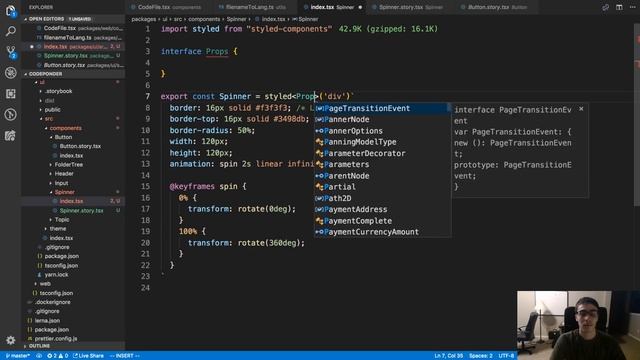Expand the public folder
This screenshot has width=640, height=360.
pyautogui.click(x=73, y=109)
